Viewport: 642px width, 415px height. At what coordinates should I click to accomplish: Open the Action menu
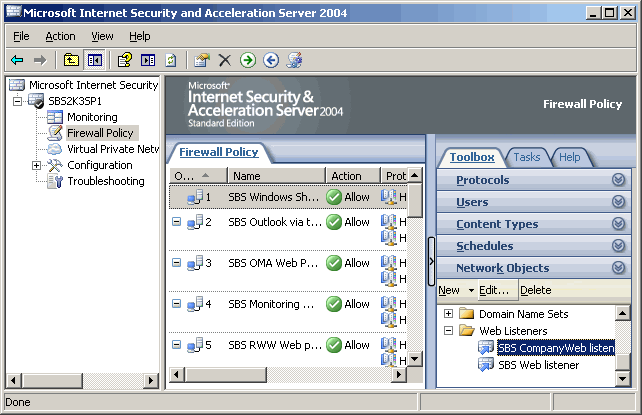coord(60,36)
